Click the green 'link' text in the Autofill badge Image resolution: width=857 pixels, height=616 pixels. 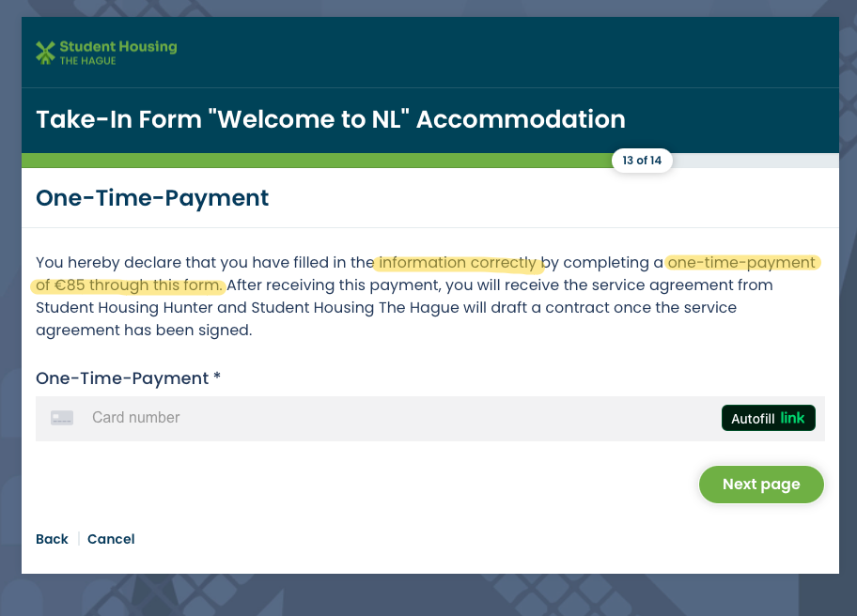coord(794,417)
